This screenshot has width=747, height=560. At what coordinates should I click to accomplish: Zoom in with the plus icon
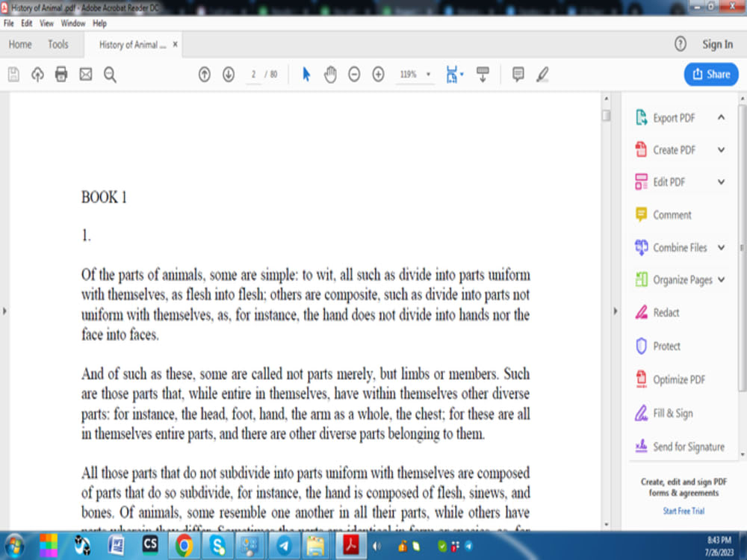378,74
